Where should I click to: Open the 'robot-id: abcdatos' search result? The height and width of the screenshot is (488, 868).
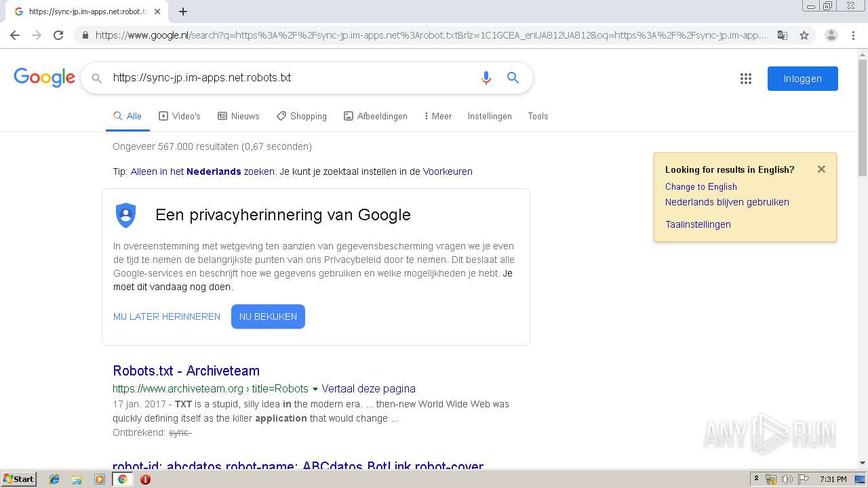(298, 466)
